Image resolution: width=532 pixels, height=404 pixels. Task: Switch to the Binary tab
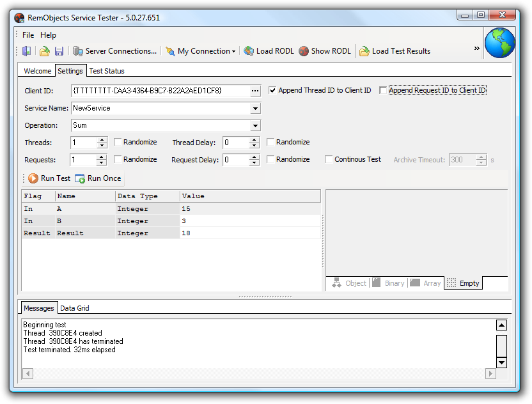(x=389, y=283)
